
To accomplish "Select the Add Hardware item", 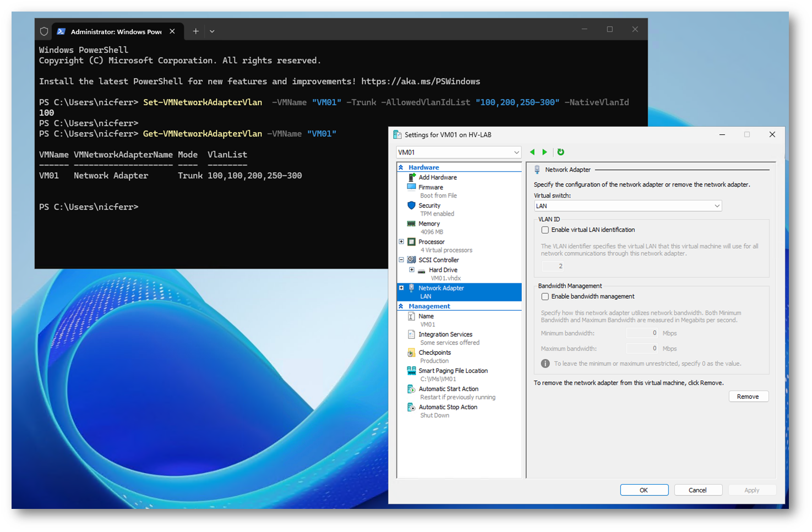I will 437,178.
